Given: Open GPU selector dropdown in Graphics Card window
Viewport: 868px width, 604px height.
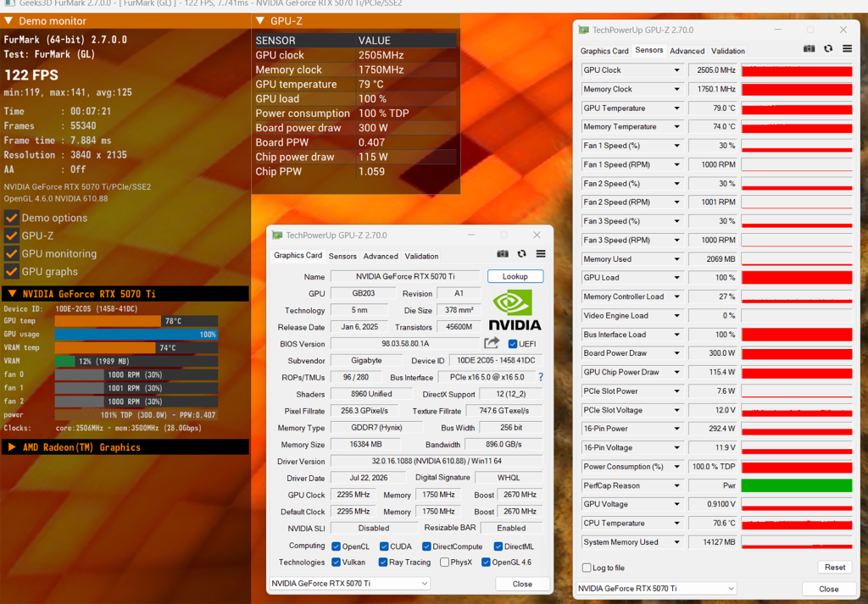Looking at the screenshot, I should coord(350,584).
